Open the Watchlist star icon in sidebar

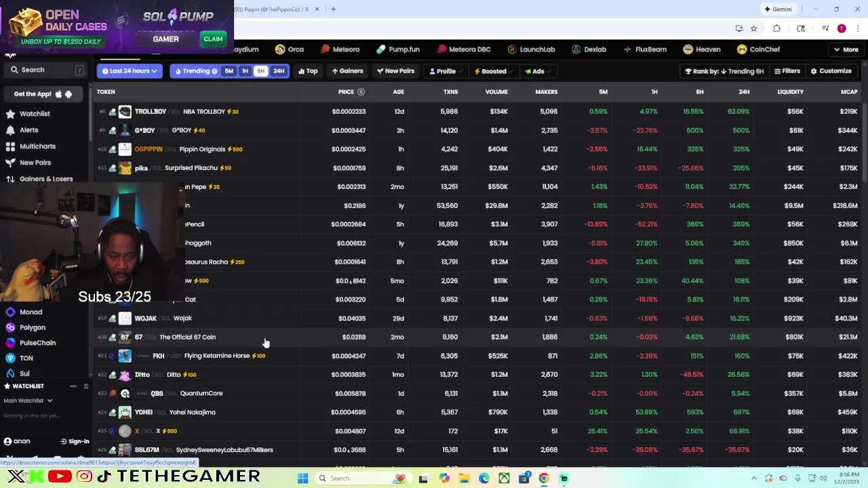10,114
